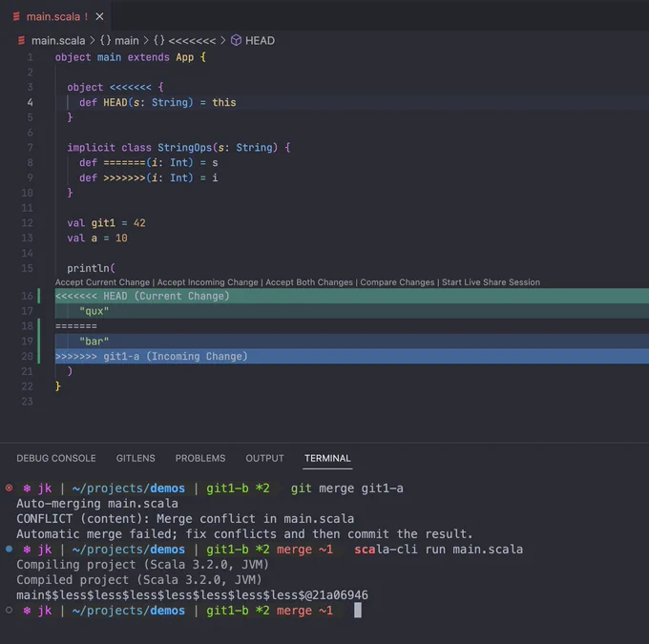This screenshot has width=649, height=644.
Task: Click the ======= separator on line 18
Action: (x=76, y=326)
